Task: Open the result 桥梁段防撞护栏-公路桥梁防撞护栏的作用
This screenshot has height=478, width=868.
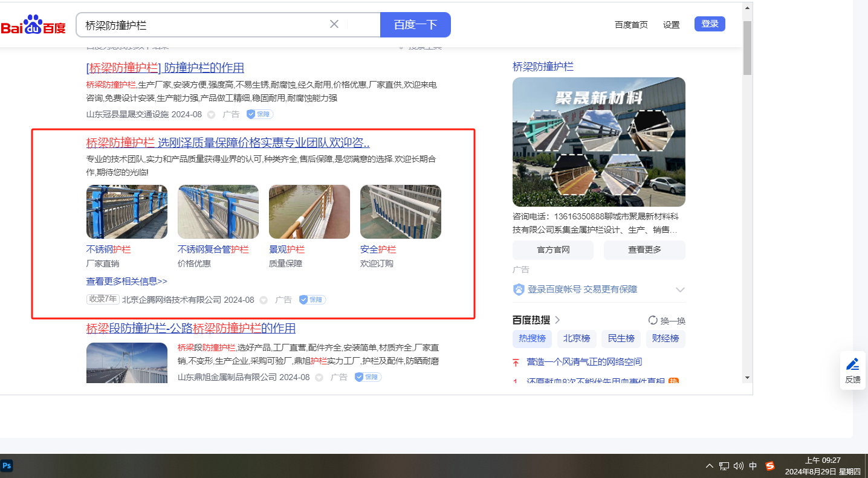Action: click(x=191, y=328)
